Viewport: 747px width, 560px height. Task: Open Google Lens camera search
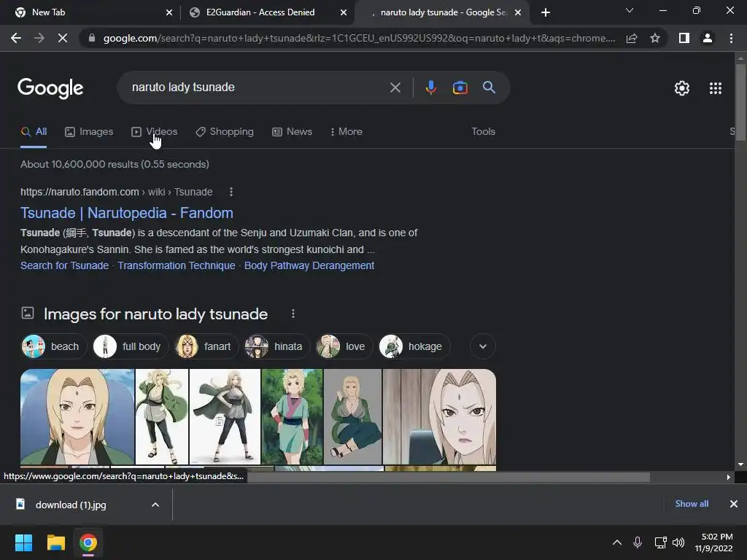click(x=460, y=87)
